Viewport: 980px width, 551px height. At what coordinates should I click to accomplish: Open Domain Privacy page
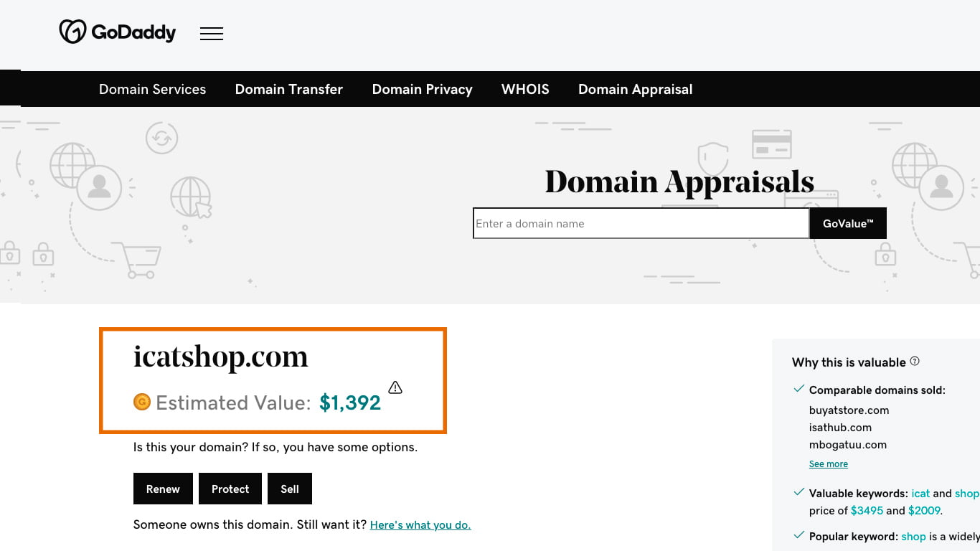tap(422, 90)
